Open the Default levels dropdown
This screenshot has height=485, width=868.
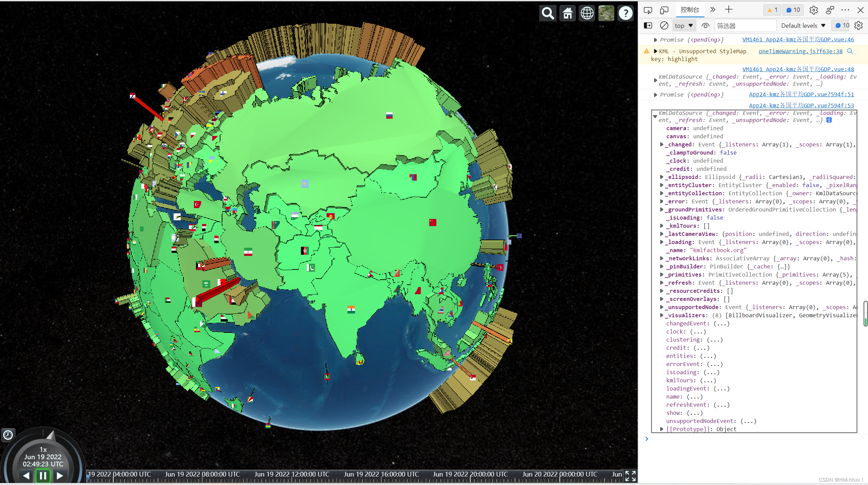[x=803, y=25]
